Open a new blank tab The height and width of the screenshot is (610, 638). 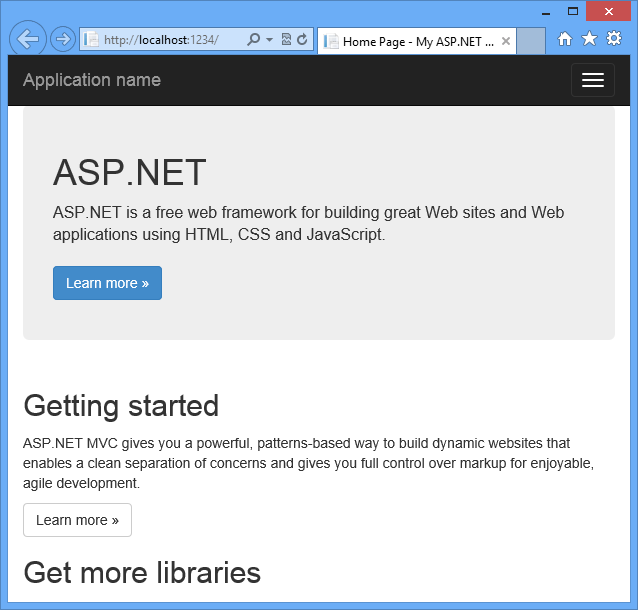(531, 41)
